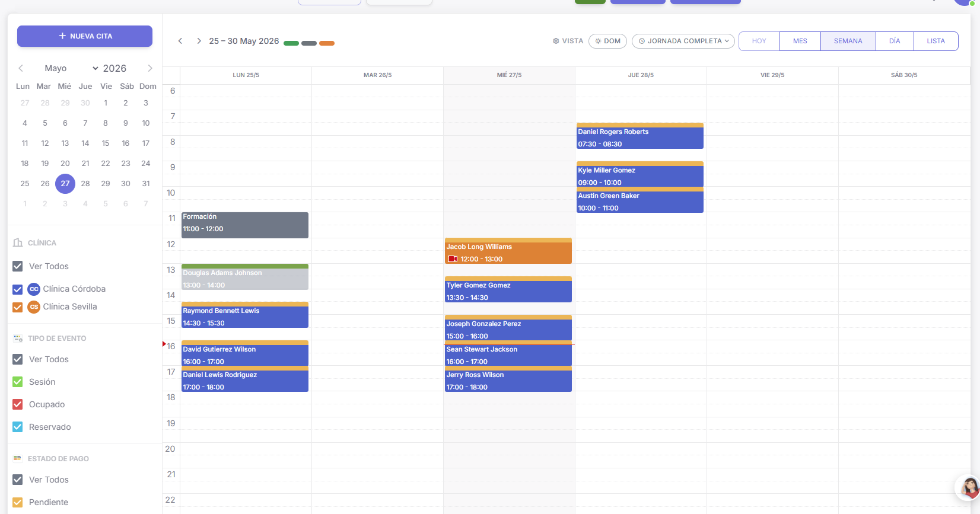The height and width of the screenshot is (514, 980).
Task: Click the SÁB 30/5 column header
Action: tap(904, 75)
